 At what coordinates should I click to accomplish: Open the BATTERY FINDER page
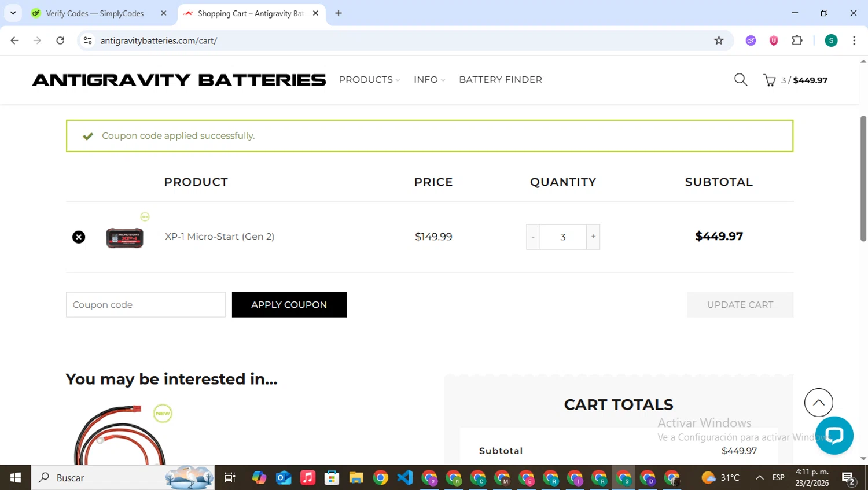pos(501,80)
